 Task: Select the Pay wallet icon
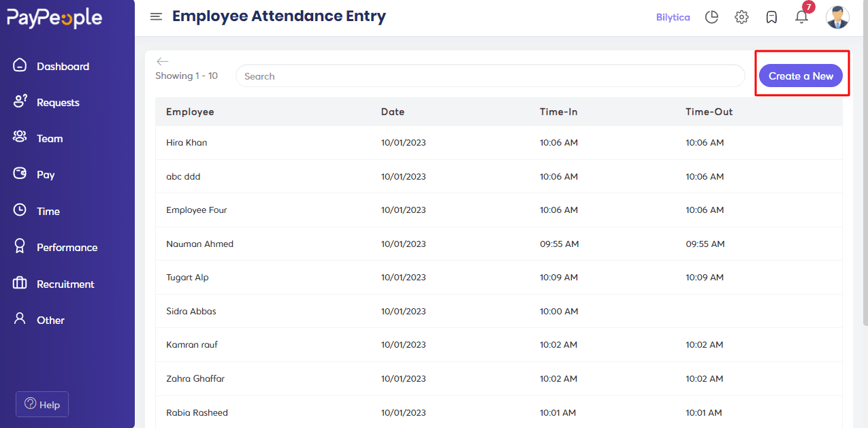click(20, 174)
